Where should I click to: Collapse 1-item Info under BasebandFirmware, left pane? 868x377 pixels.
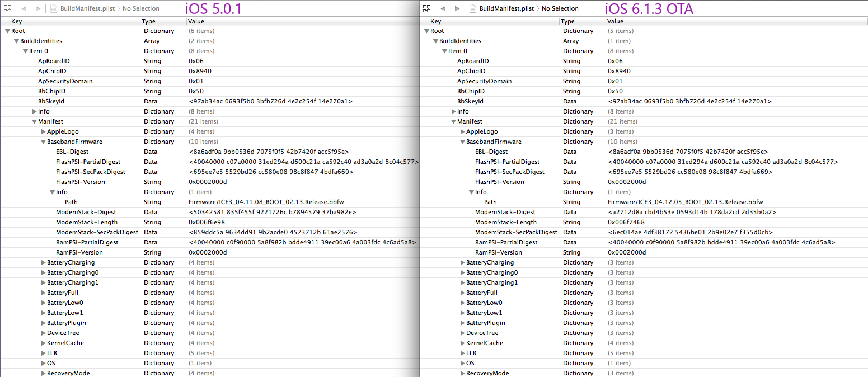click(x=52, y=192)
